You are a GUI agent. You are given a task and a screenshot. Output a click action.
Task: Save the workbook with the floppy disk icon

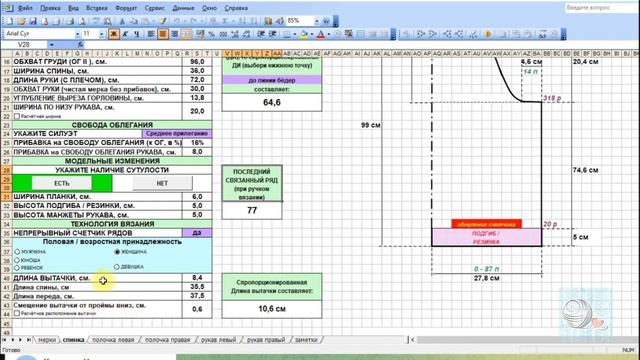click(x=33, y=21)
